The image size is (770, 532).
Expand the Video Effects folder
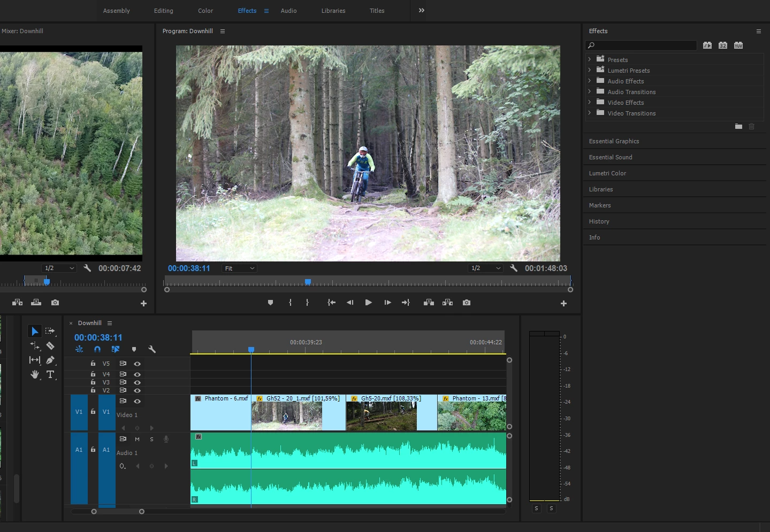point(590,102)
